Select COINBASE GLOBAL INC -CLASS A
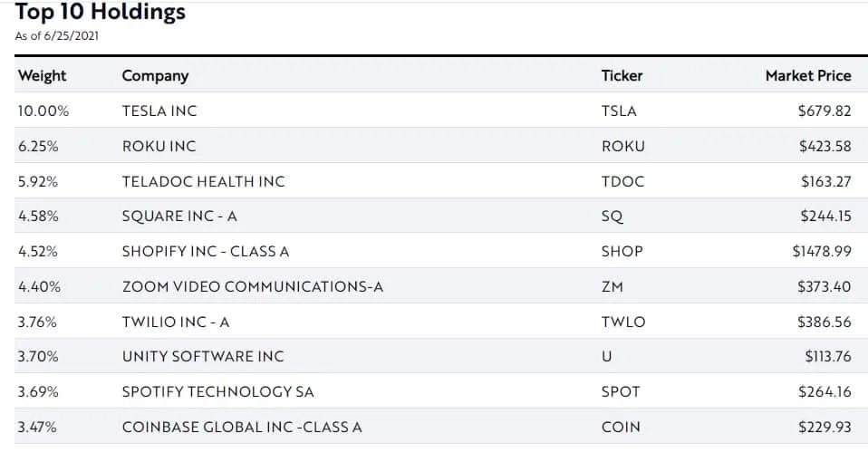Image resolution: width=868 pixels, height=462 pixels. [242, 428]
